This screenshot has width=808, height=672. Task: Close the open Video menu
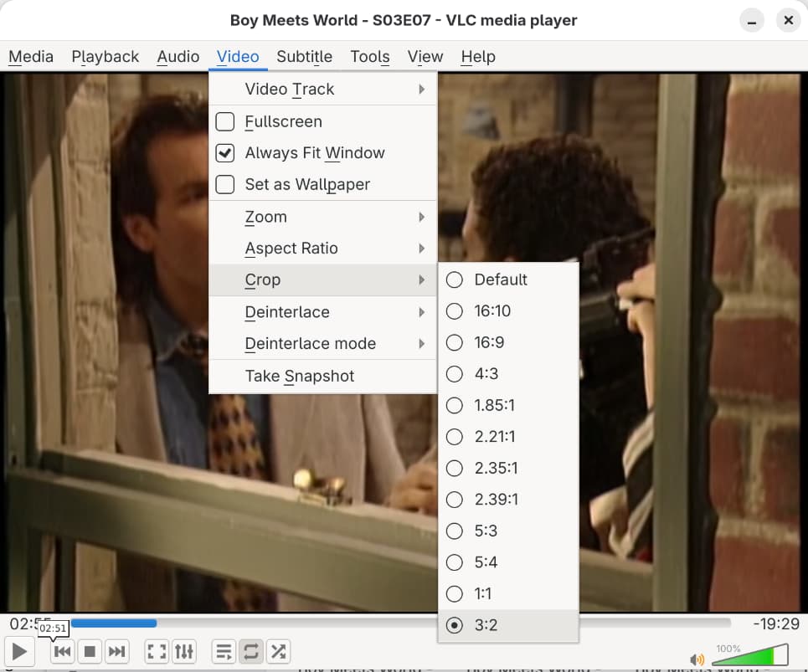tap(238, 57)
